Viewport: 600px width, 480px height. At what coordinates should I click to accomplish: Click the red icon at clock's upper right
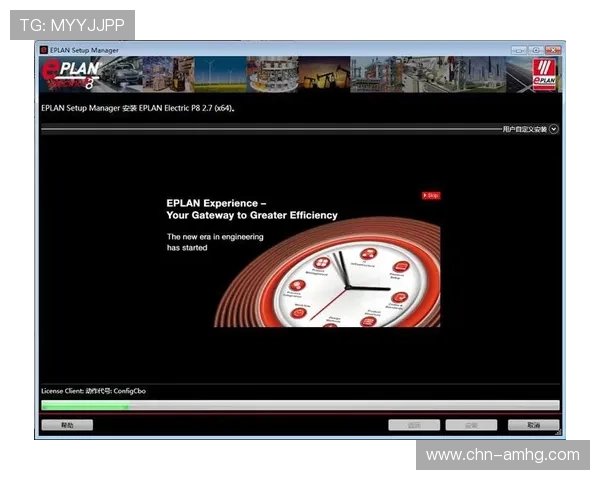pyautogui.click(x=400, y=267)
